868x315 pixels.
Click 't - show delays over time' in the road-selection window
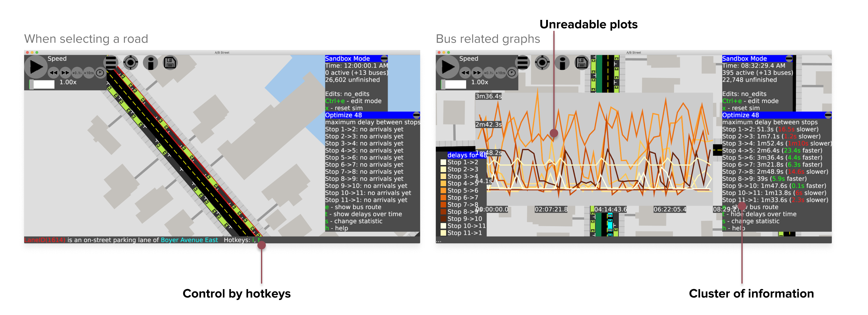tap(363, 214)
